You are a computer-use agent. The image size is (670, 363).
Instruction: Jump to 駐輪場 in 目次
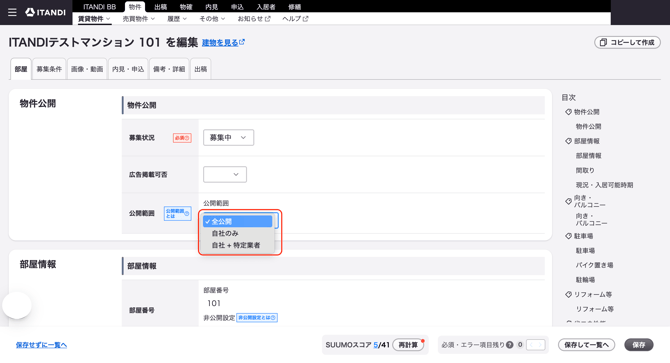pos(585,280)
